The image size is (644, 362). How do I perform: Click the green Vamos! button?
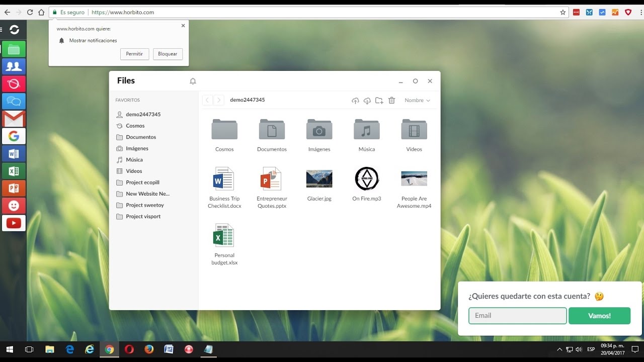coord(599,316)
